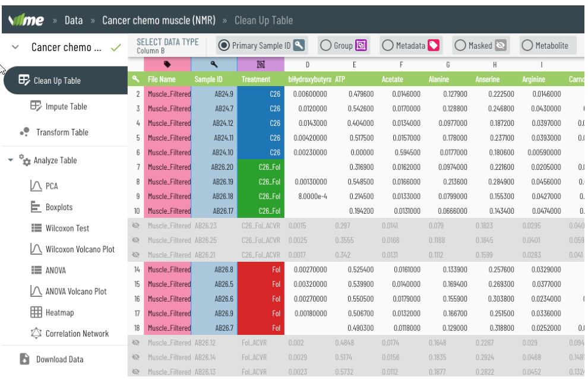Collapse the Analyze Table section arrow
588x380 pixels.
coord(11,160)
